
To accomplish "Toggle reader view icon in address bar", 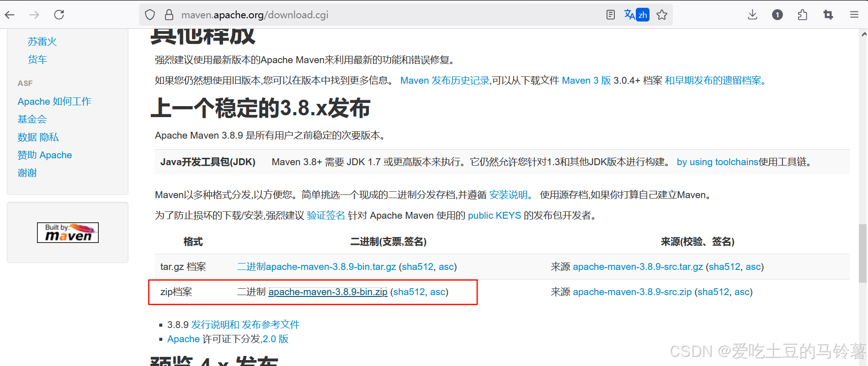I will pyautogui.click(x=611, y=15).
